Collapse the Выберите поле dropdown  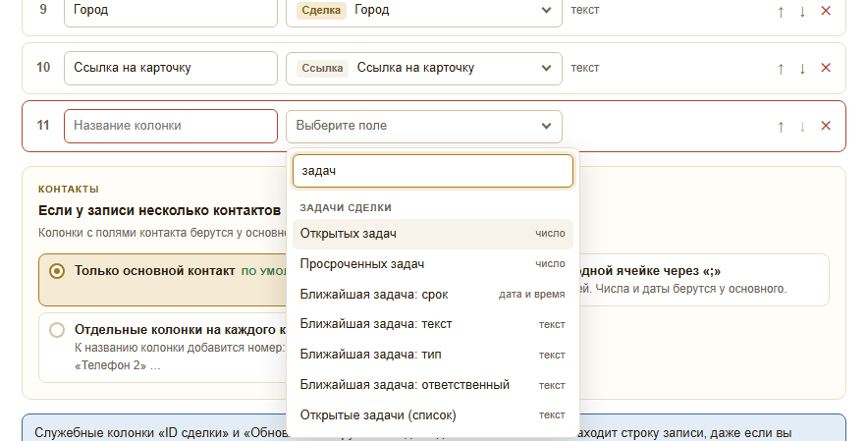point(424,127)
